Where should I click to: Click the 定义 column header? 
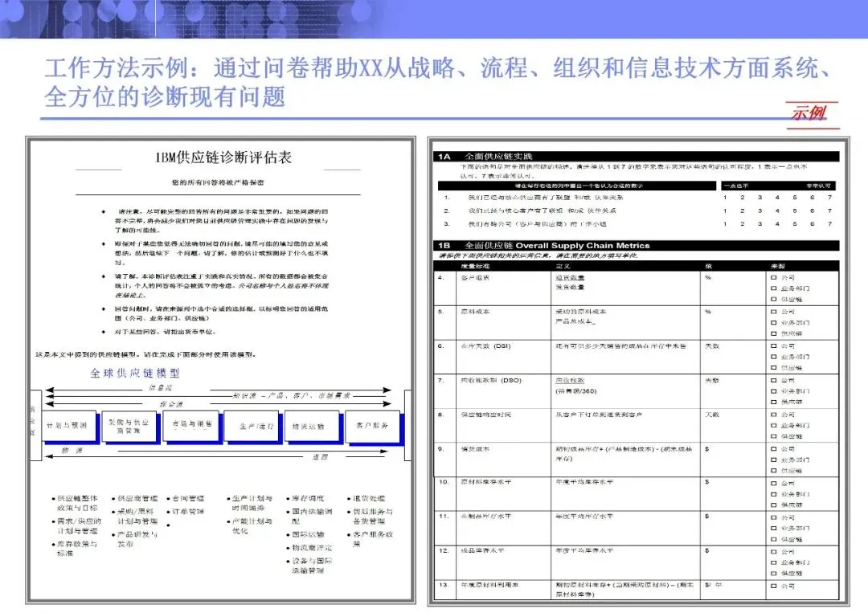pos(563,266)
